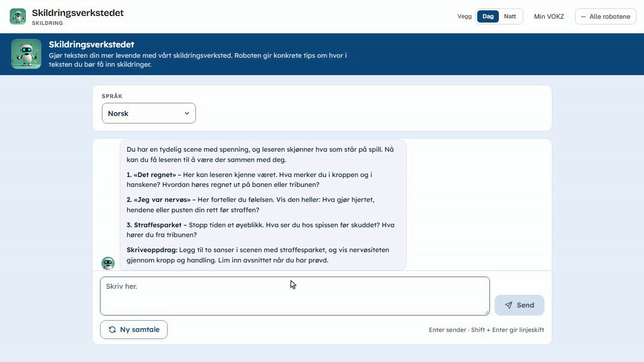
Task: Click the SKILDRING subtitle under the header title
Action: [47, 23]
